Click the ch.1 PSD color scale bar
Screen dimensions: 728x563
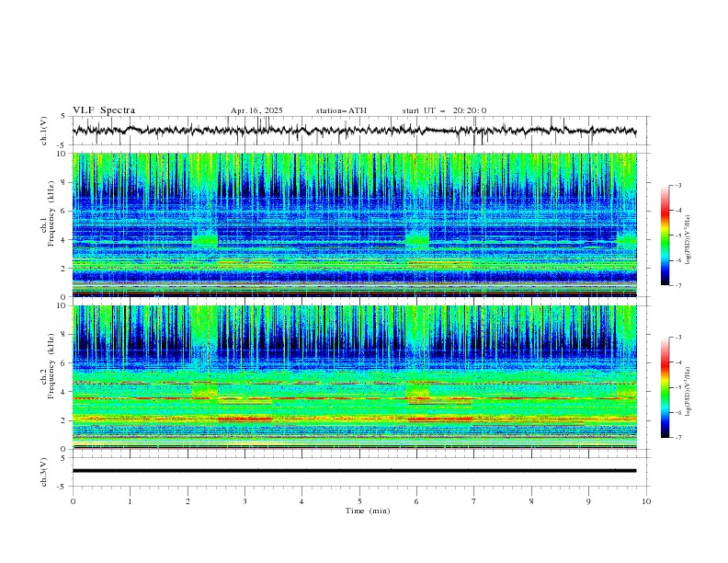point(665,236)
